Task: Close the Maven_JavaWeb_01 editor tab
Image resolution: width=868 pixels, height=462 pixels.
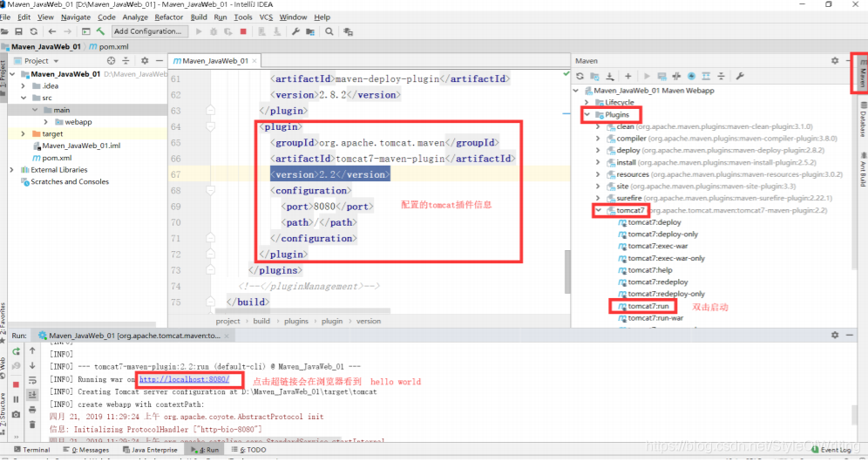Action: (x=254, y=61)
